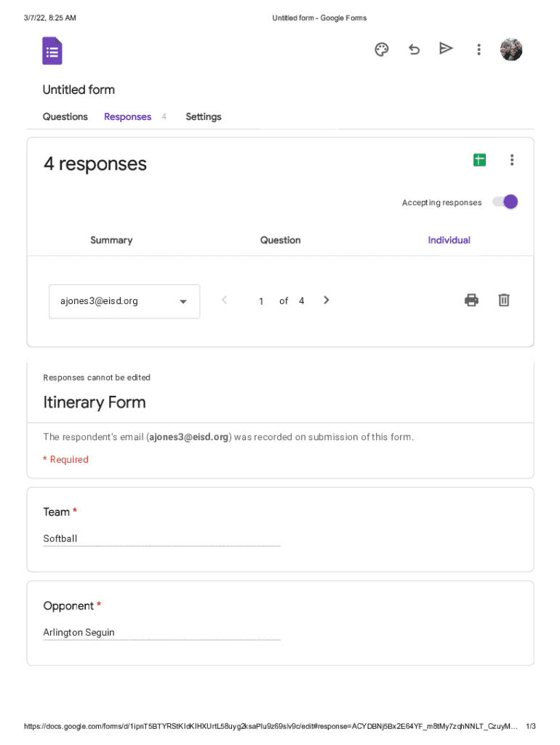Open responses more options menu

pos(512,160)
